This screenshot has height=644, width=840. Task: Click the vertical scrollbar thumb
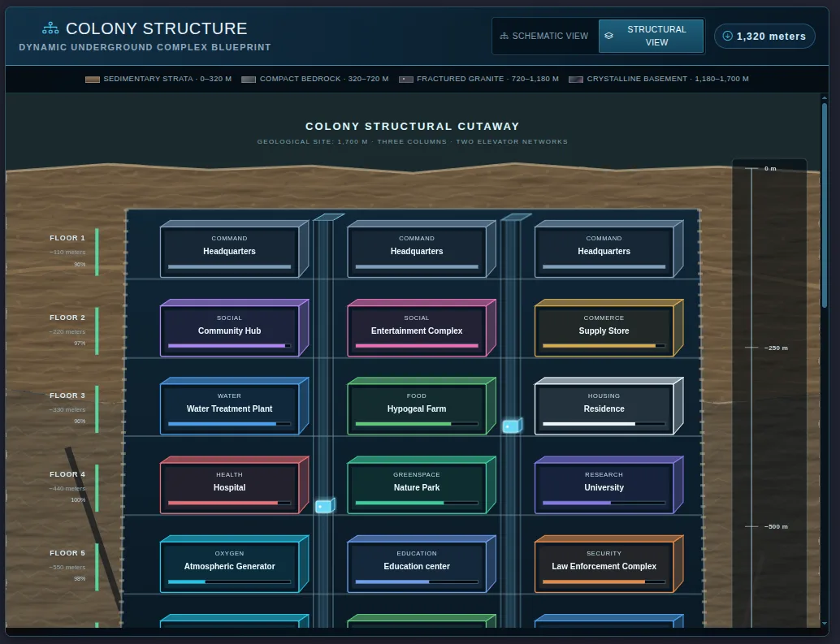click(825, 205)
